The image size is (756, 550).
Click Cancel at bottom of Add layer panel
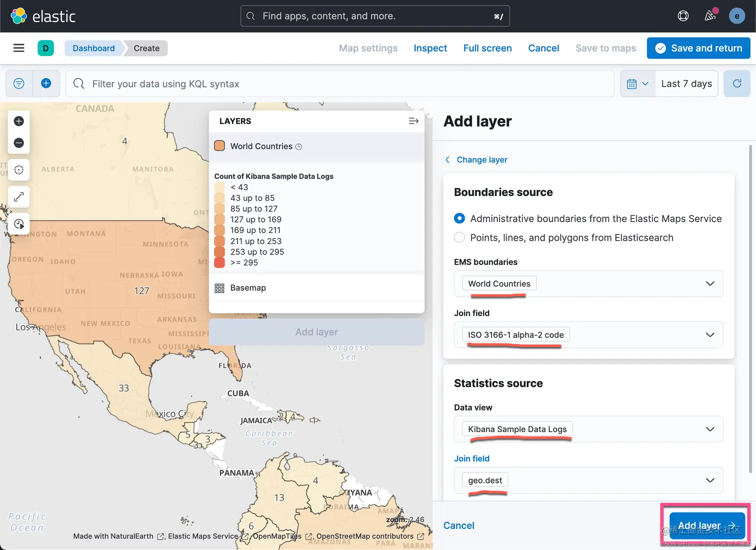[x=458, y=525]
